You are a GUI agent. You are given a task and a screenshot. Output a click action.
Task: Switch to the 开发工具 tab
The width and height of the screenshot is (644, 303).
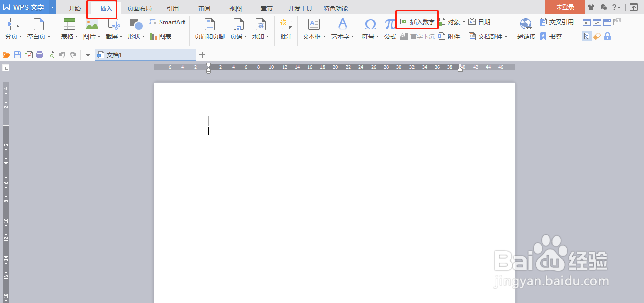[x=300, y=8]
